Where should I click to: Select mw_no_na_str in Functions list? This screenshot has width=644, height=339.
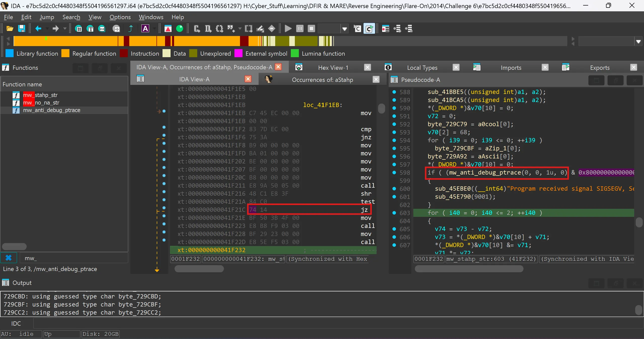click(41, 103)
